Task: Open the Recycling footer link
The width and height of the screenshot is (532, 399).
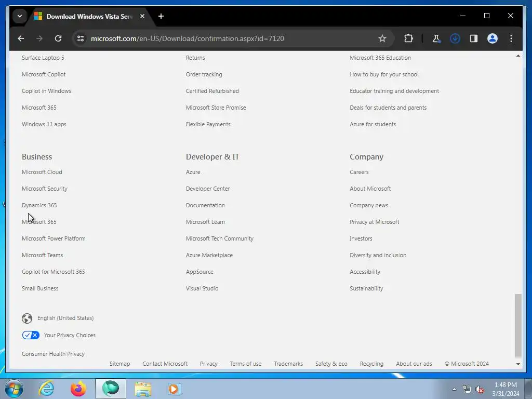Action: (x=371, y=364)
